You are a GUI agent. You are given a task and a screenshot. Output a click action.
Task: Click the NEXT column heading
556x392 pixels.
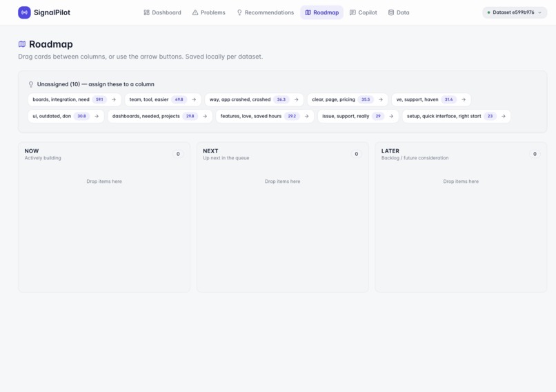point(210,151)
